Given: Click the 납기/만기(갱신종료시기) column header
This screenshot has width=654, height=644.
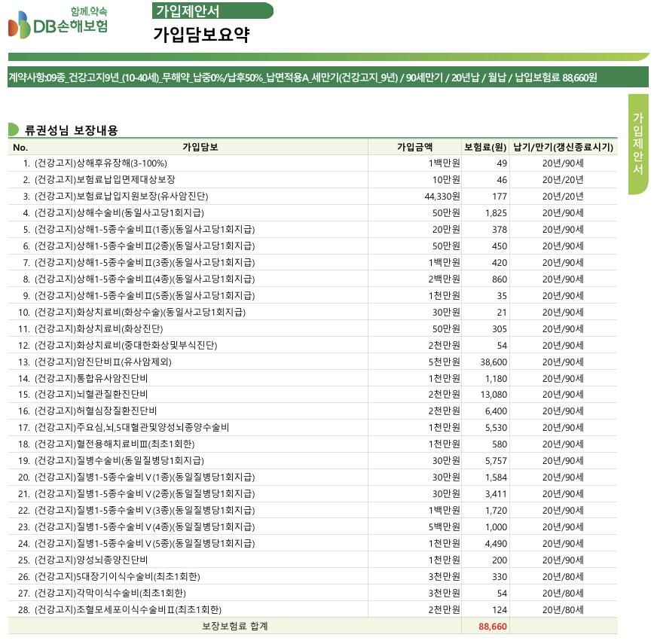Looking at the screenshot, I should (563, 147).
